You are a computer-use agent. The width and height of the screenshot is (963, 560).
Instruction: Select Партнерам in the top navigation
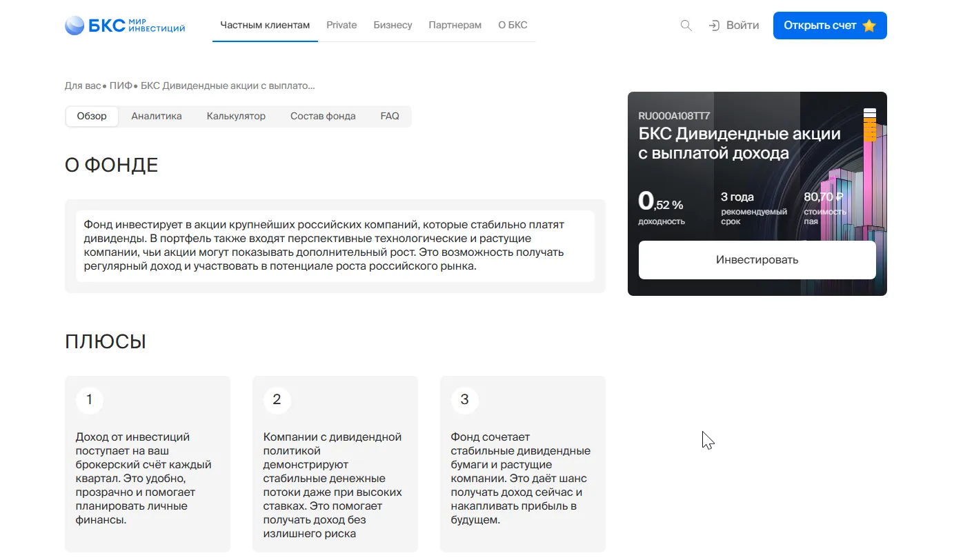click(455, 25)
